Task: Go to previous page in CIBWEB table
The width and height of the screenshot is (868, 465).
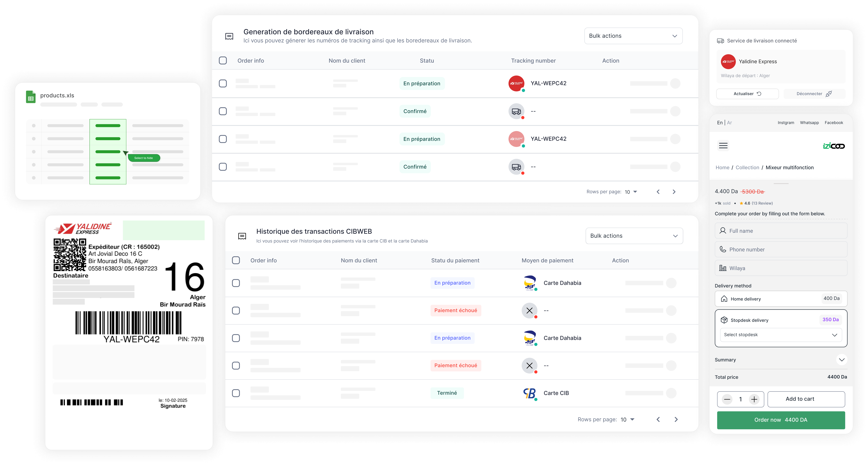Action: coord(658,420)
